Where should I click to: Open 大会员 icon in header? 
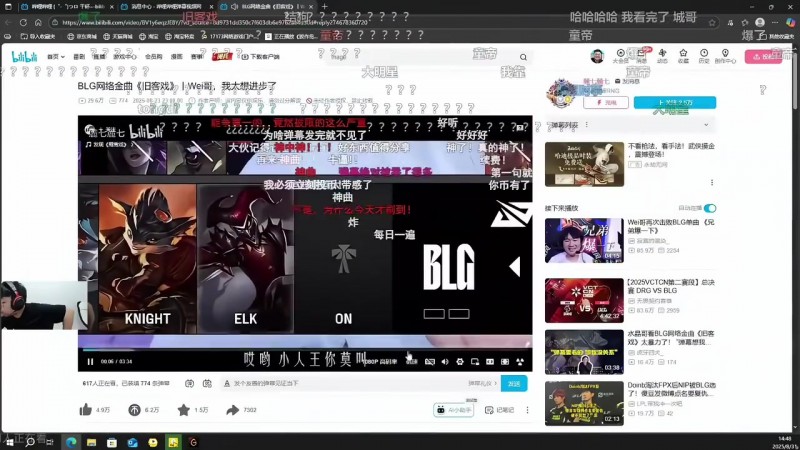(620, 56)
